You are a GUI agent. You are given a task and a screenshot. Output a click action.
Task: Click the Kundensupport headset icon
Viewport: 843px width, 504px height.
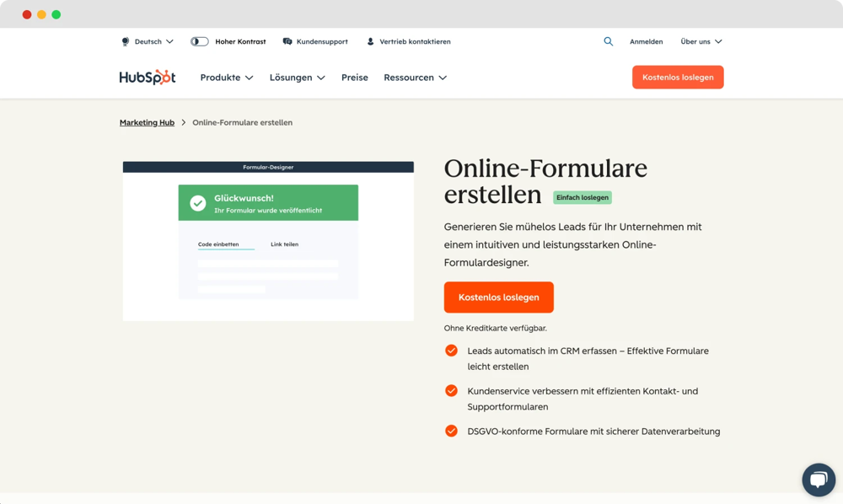point(288,40)
